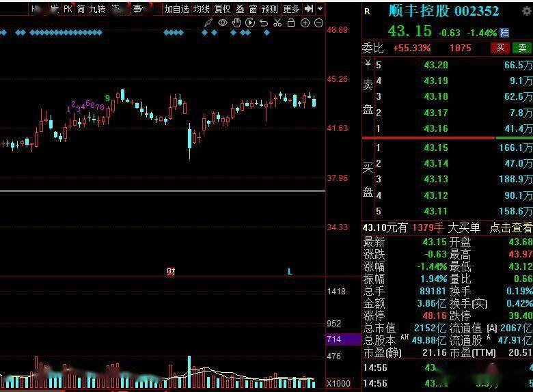Zoom in with the plus circle icon
Viewport: 533px width, 392px height.
[x=305, y=23]
